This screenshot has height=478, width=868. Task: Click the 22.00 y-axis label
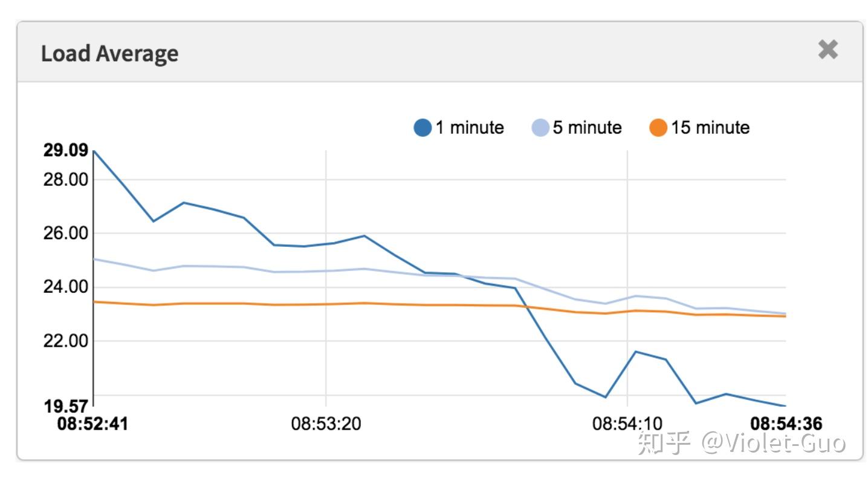[x=65, y=341]
